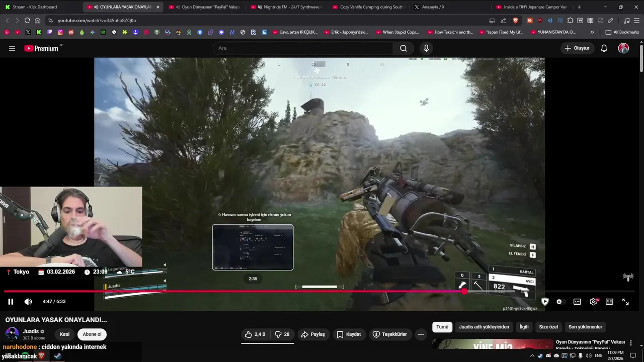644x362 pixels.
Task: Mute the video volume
Action: click(x=28, y=302)
